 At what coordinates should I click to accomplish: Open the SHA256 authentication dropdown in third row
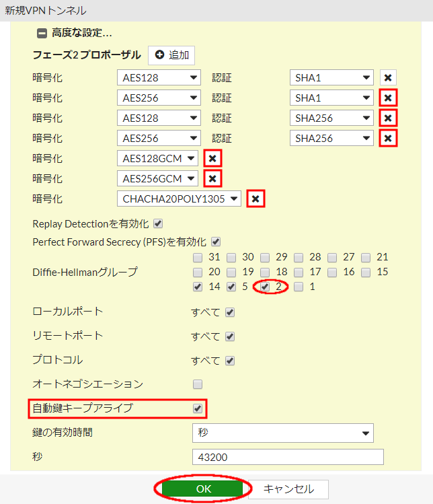331,118
